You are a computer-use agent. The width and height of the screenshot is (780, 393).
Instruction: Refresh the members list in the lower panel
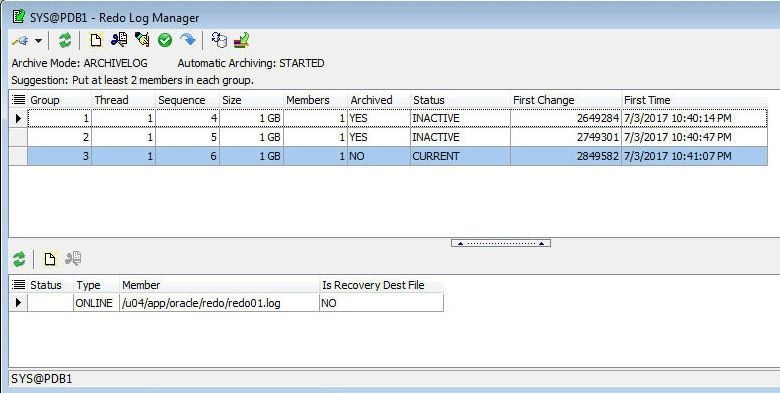tap(19, 259)
